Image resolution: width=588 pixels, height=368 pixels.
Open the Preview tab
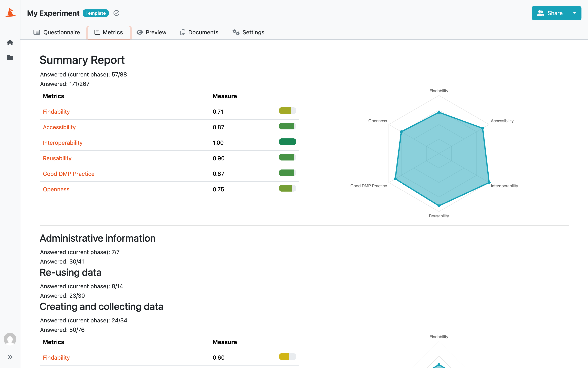click(x=151, y=32)
